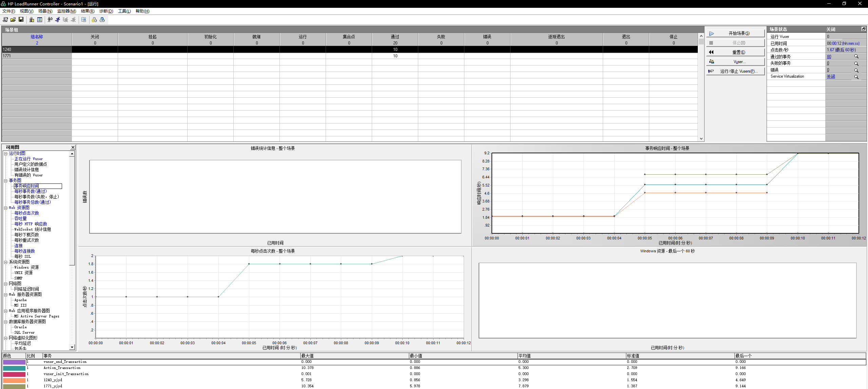Viewport: 868px width, 389px height.
Task: Select 网络延迟时间 in tree
Action: 26,289
